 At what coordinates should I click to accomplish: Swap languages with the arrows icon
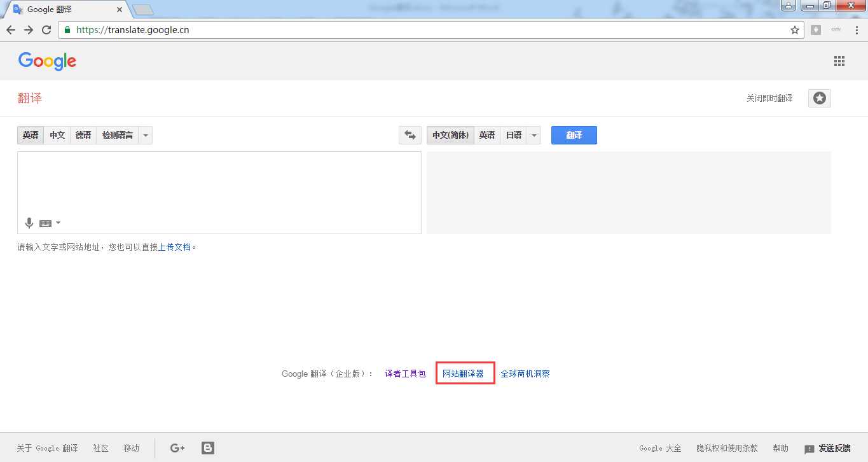pyautogui.click(x=410, y=135)
